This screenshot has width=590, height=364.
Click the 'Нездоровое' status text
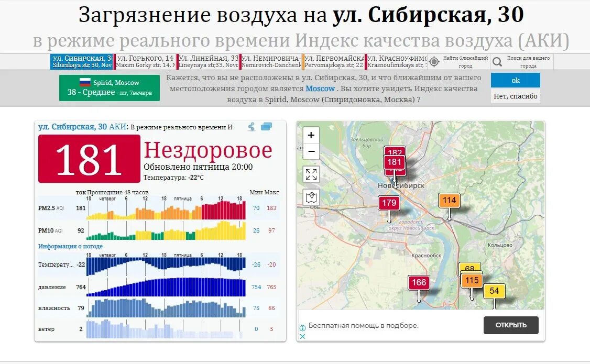coord(208,150)
